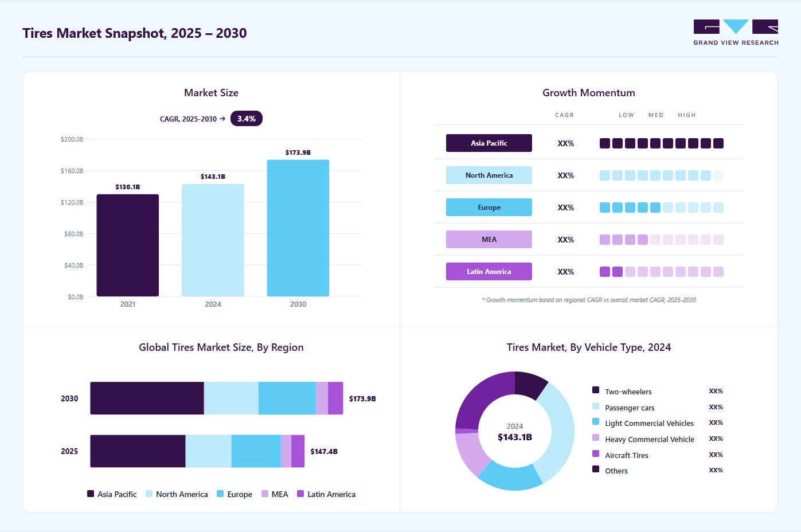Click the Others legend swatch

(596, 469)
